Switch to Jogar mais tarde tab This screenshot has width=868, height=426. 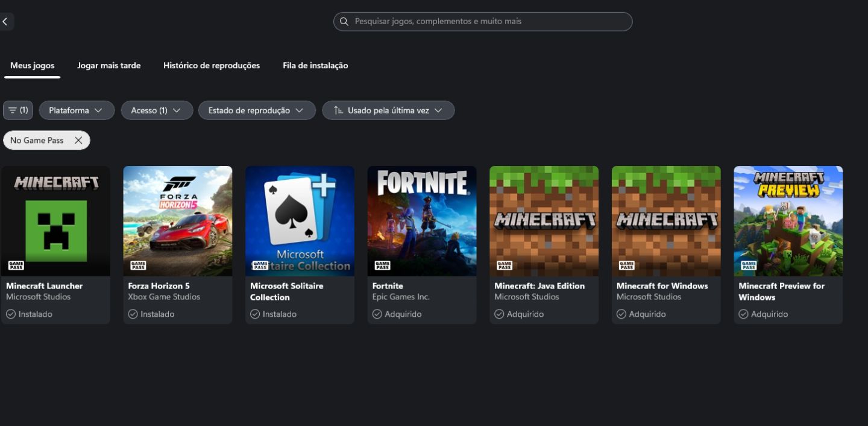click(109, 65)
